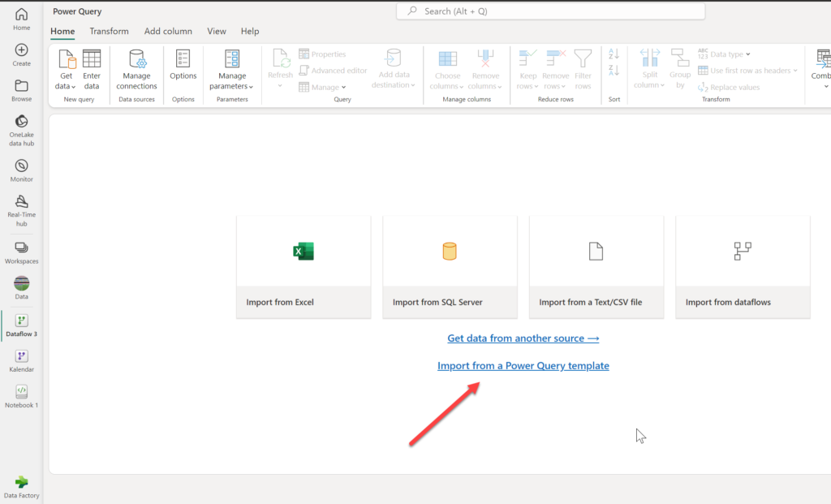Open Home in the left sidebar
Viewport: 831px width, 504px height.
21,19
